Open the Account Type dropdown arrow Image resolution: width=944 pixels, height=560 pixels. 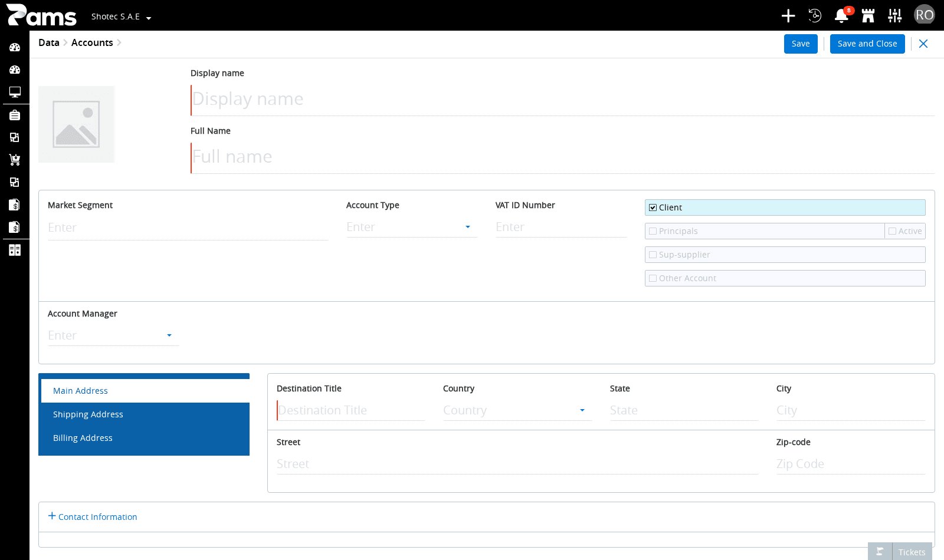click(x=468, y=227)
